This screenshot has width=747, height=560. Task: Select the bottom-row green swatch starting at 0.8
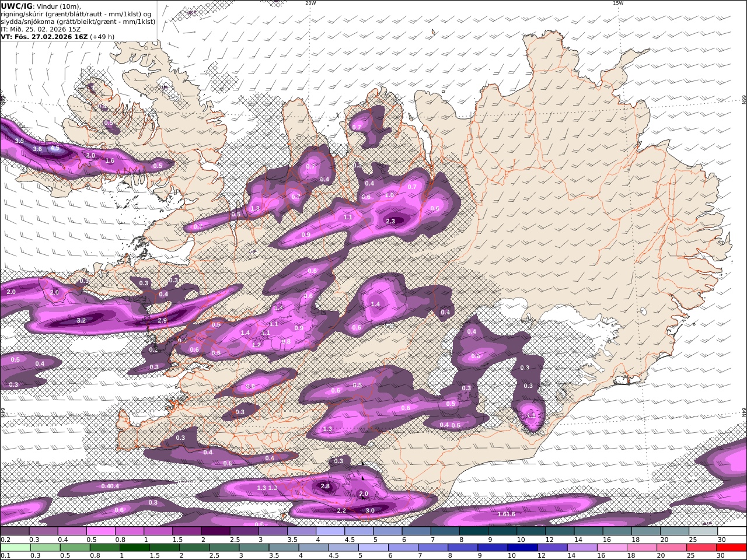click(105, 548)
